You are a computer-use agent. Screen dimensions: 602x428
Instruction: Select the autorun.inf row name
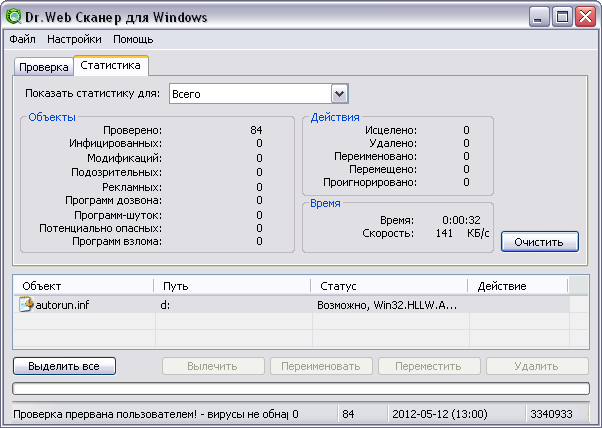pyautogui.click(x=62, y=305)
